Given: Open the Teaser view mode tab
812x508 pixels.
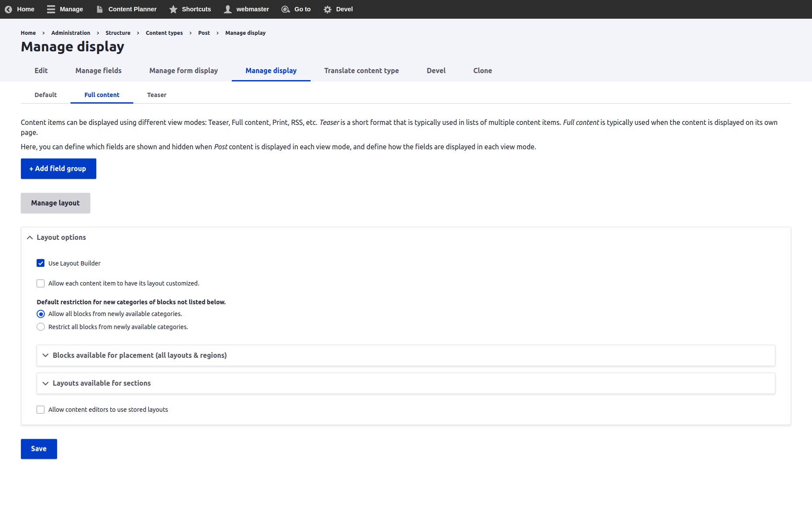Looking at the screenshot, I should [156, 95].
